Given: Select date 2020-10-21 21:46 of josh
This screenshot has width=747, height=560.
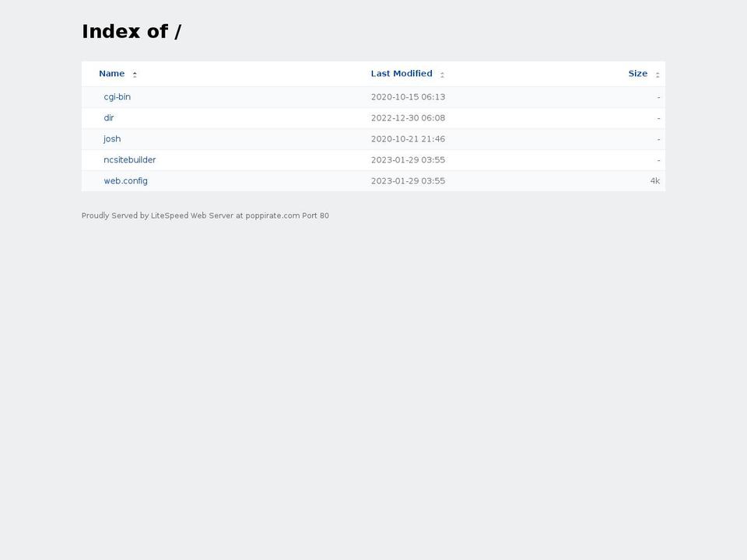Looking at the screenshot, I should pos(409,139).
